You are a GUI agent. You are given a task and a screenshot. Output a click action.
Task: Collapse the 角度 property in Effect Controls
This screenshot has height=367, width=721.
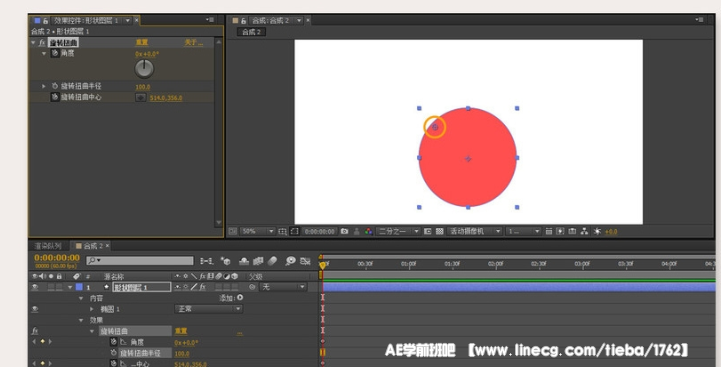point(44,53)
